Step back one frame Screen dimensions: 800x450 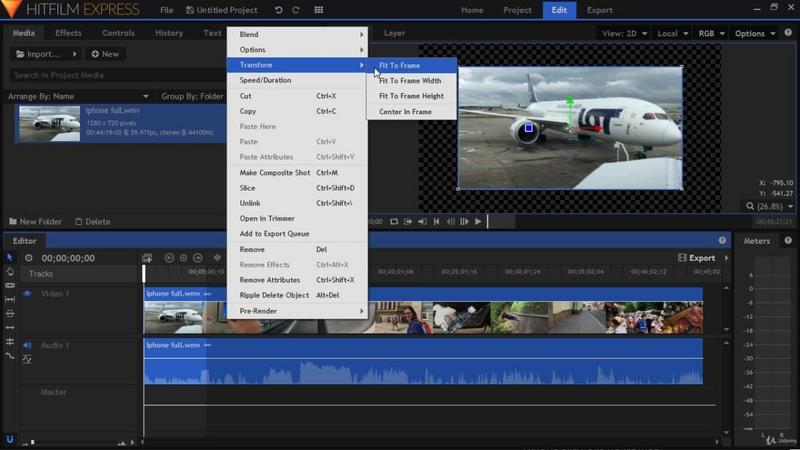(451, 221)
